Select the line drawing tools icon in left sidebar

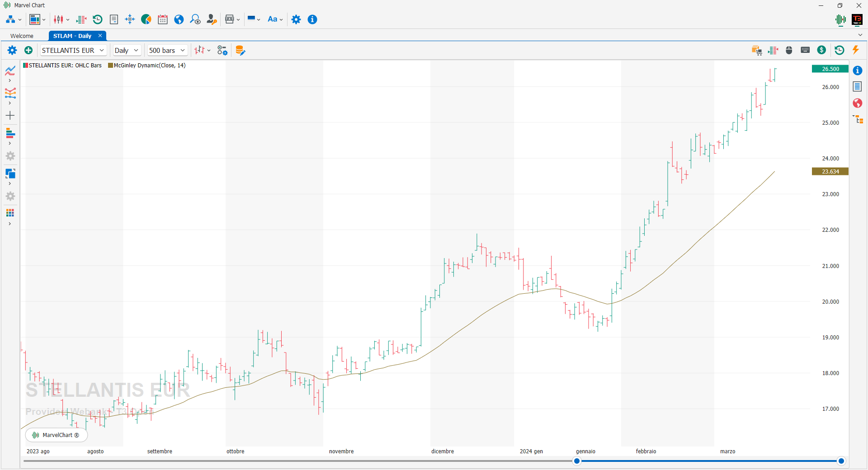pos(10,70)
